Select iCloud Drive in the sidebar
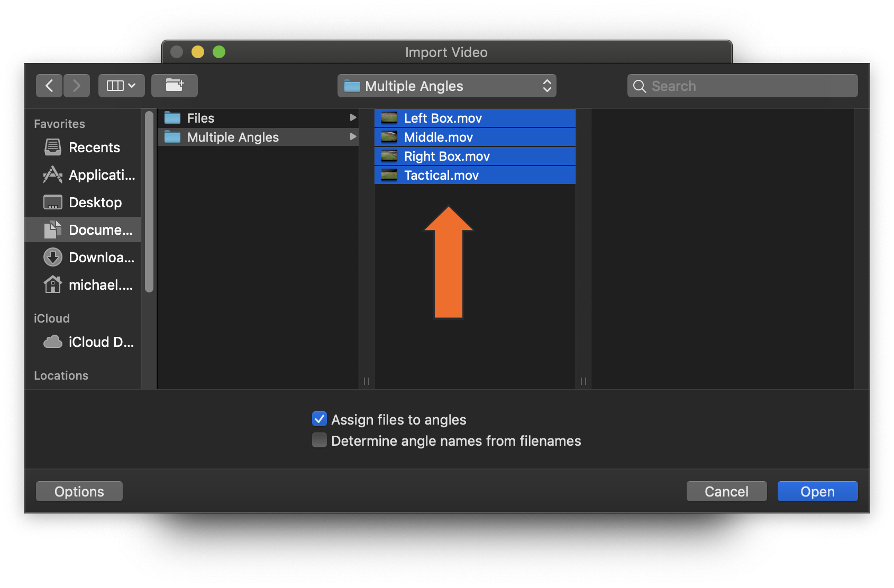This screenshot has height=588, width=894. pos(95,342)
